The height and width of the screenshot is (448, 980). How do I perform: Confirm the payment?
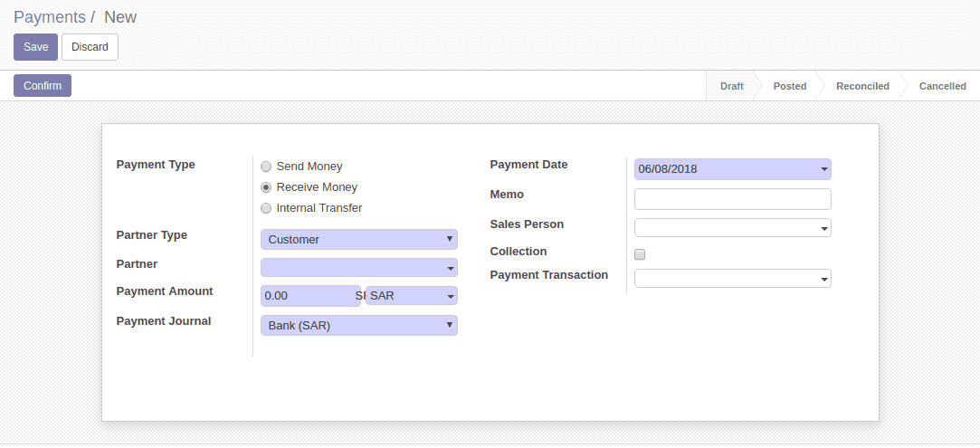click(x=43, y=86)
